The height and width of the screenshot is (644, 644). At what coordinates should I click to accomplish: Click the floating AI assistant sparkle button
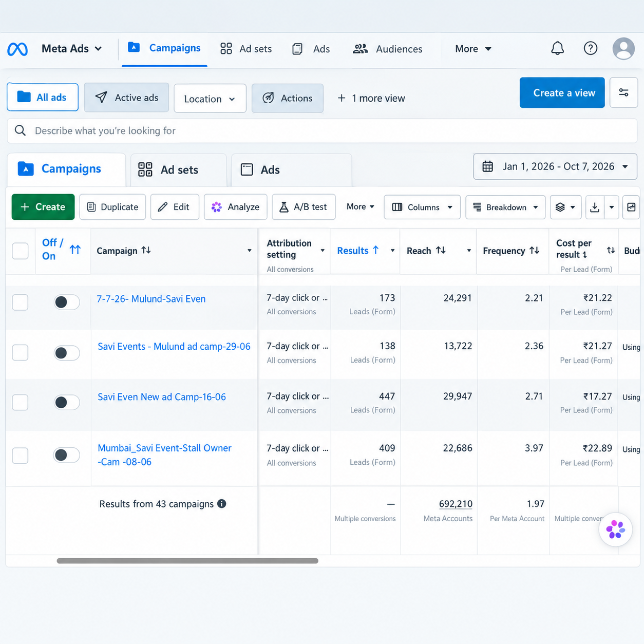(615, 529)
